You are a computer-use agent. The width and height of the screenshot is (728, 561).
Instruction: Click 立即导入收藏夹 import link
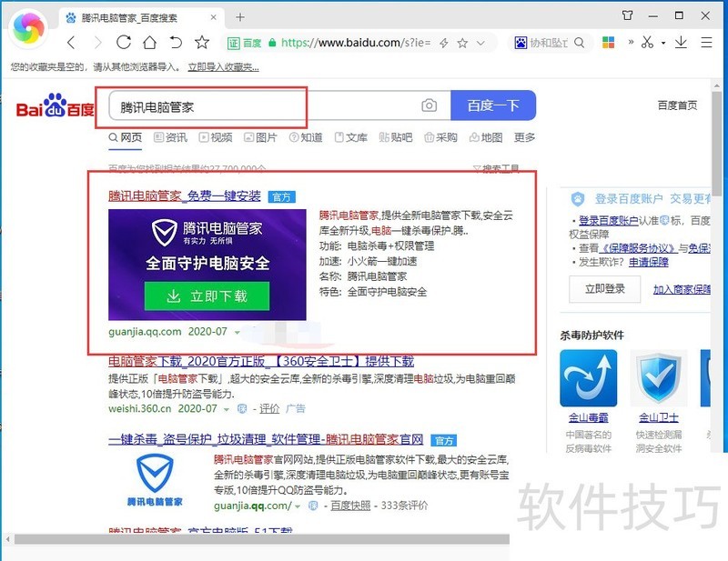[x=223, y=67]
